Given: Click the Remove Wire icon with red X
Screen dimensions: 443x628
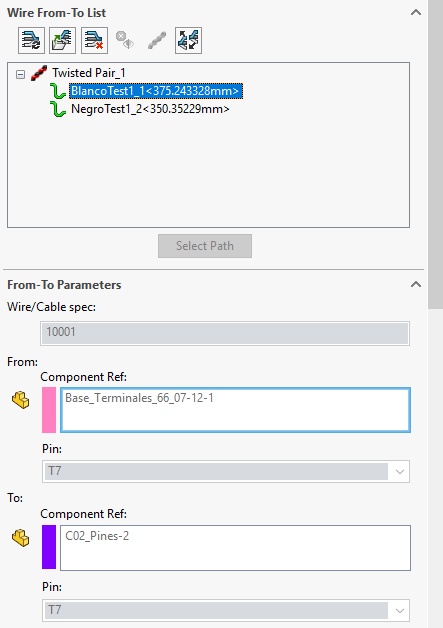Looking at the screenshot, I should [x=94, y=40].
